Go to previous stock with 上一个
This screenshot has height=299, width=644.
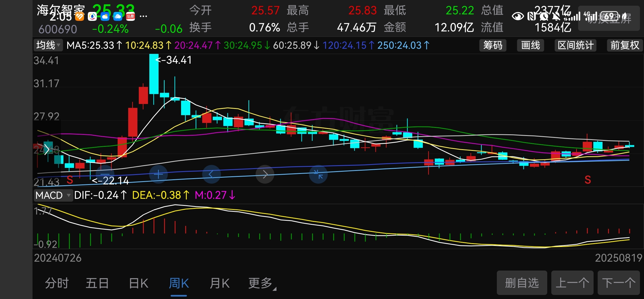[x=572, y=283]
